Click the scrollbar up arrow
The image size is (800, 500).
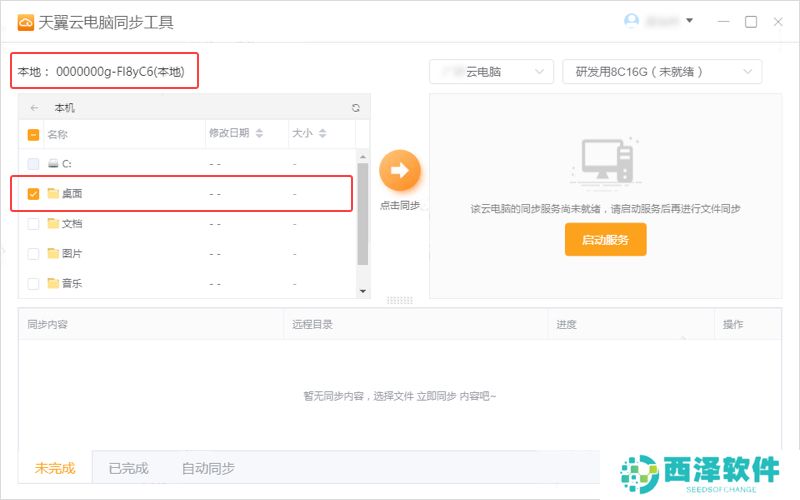[363, 157]
